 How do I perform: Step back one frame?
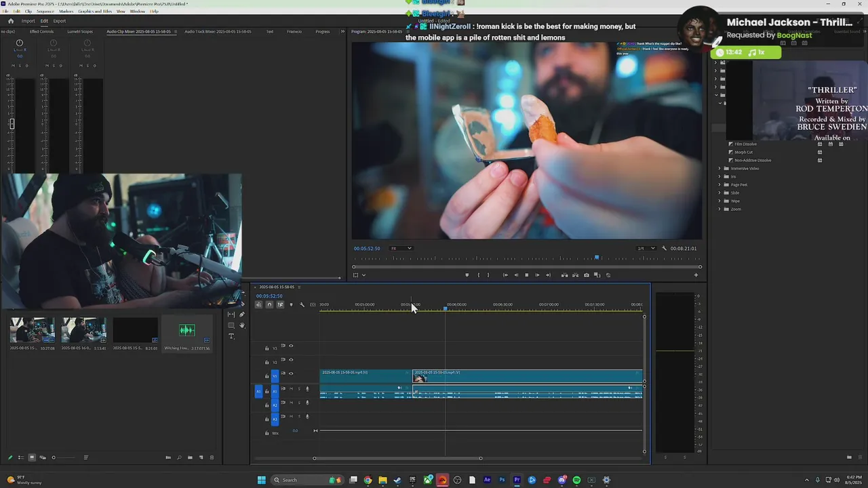(516, 275)
